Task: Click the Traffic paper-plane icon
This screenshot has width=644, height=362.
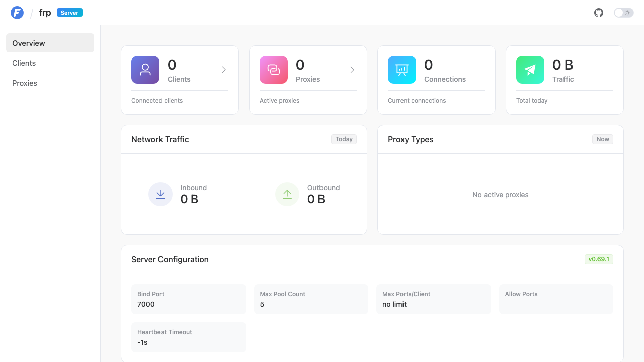Action: tap(530, 70)
